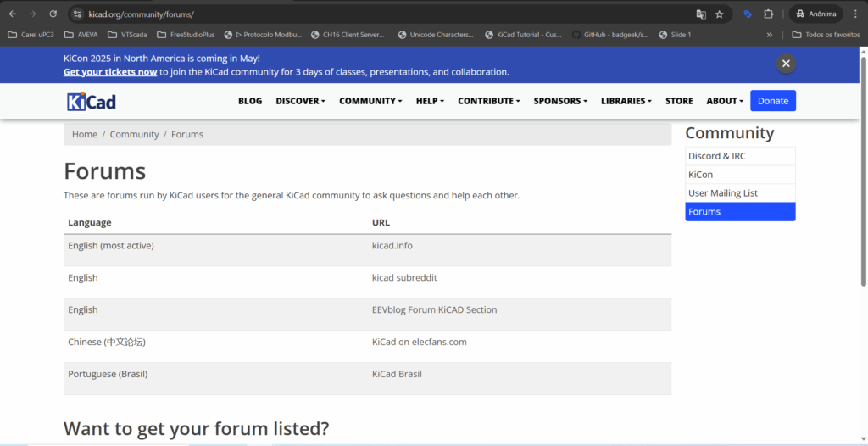Image resolution: width=868 pixels, height=446 pixels.
Task: Click the browser forward arrow
Action: point(33,14)
